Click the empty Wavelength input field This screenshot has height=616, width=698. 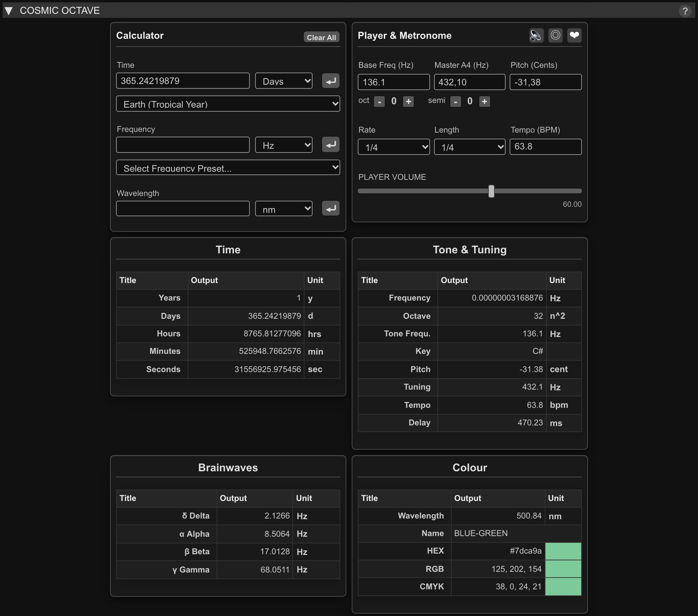183,208
